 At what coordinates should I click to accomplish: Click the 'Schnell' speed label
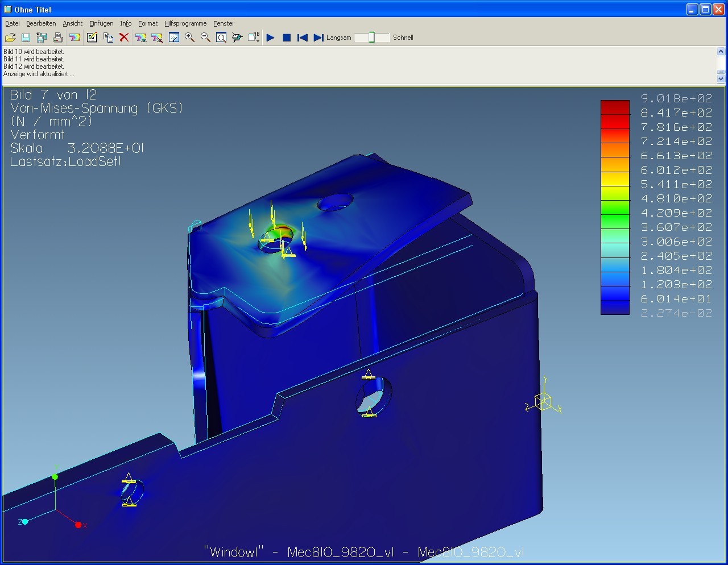pyautogui.click(x=403, y=38)
